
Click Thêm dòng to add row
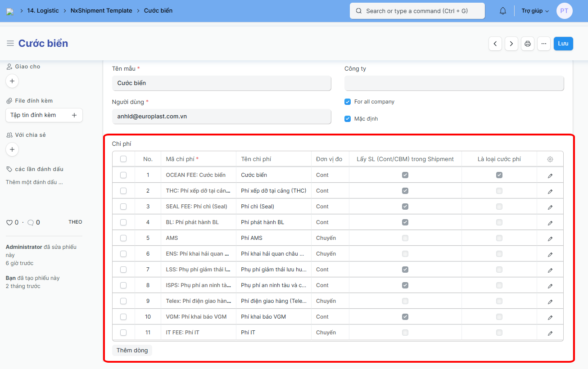click(x=132, y=350)
